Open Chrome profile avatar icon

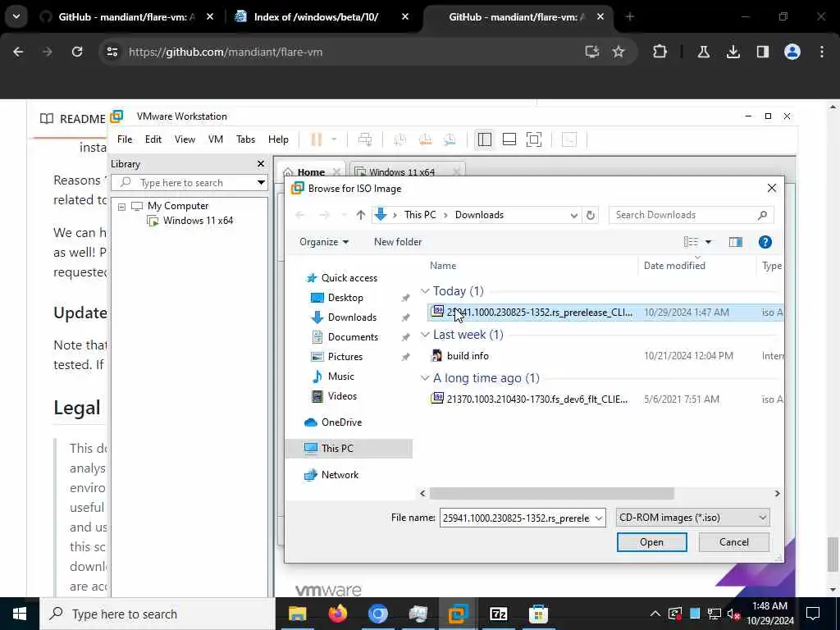(x=792, y=52)
